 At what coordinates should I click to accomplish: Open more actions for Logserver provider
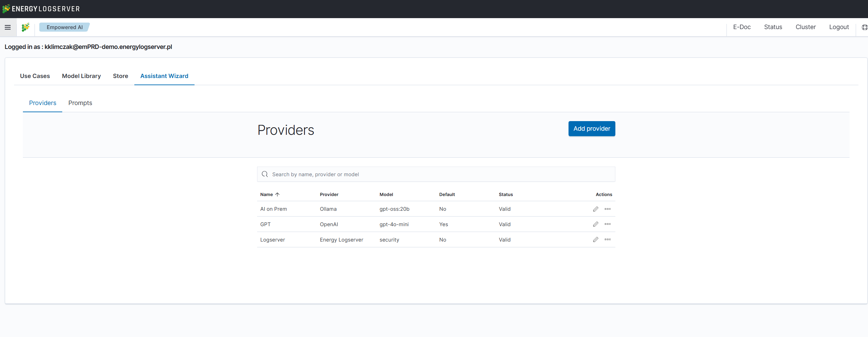coord(607,239)
